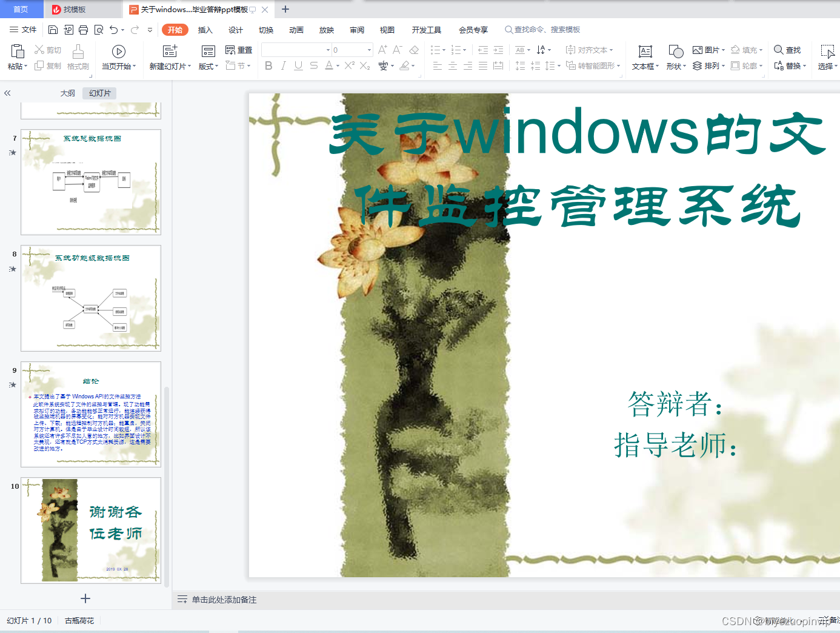Open the Design (设计) ribbon tab
Screen dimensions: 840x633
point(236,30)
